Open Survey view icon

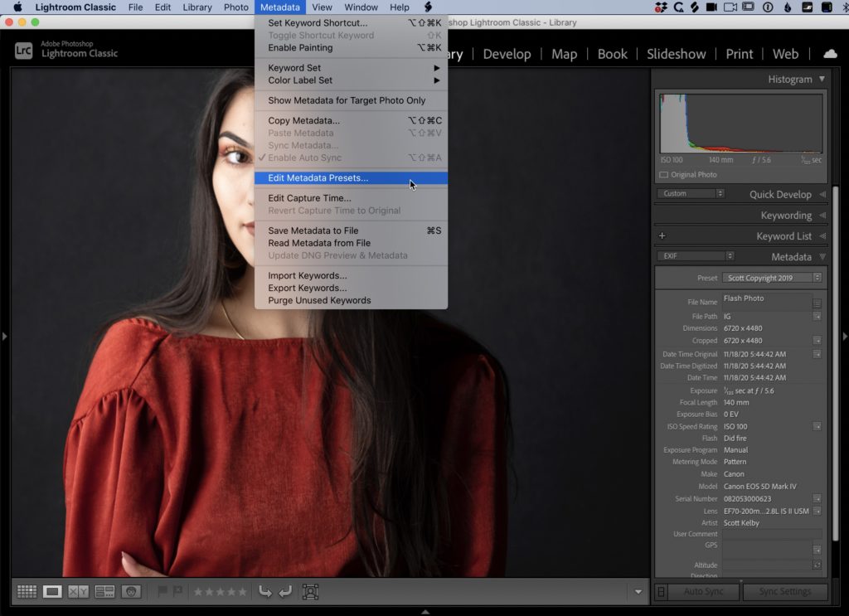104,591
